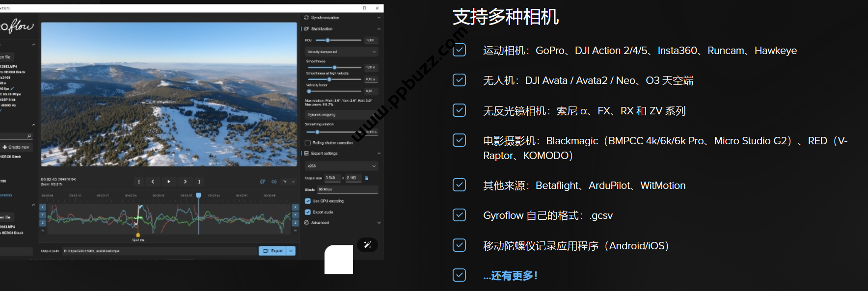Click the checkmark beside 'Gyroflow 自己的格式' line

(x=459, y=215)
